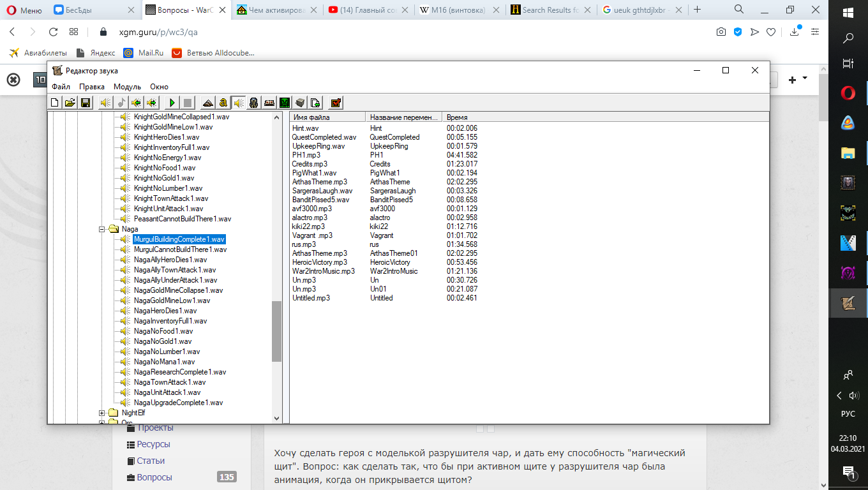
Task: Open the Terrain Editor mountain icon
Action: [208, 102]
